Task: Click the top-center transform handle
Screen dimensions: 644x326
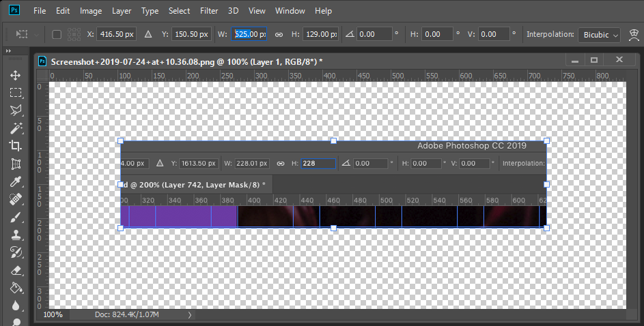Action: pos(333,141)
